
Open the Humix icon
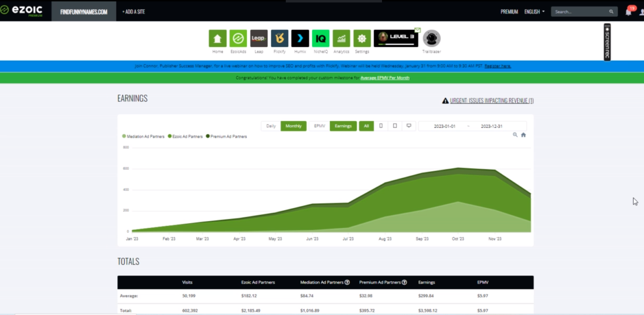coord(300,38)
